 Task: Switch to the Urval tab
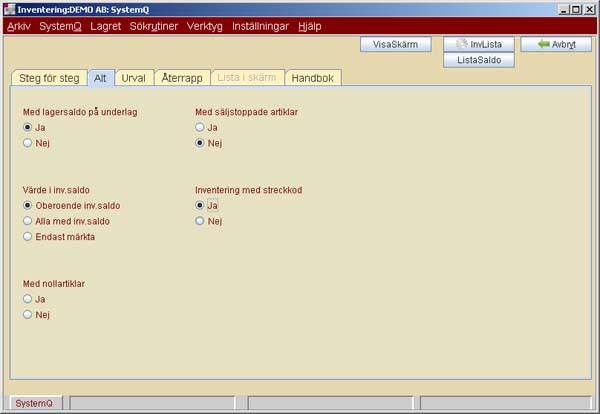tap(133, 78)
